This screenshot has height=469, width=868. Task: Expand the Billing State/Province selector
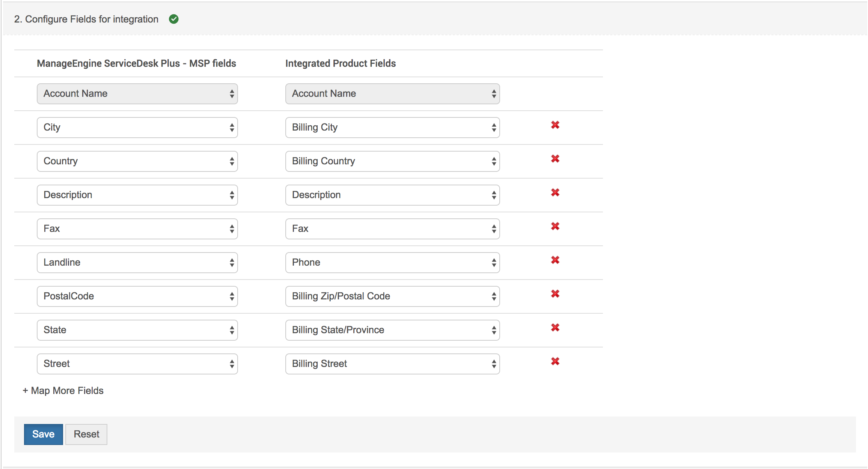coord(392,330)
